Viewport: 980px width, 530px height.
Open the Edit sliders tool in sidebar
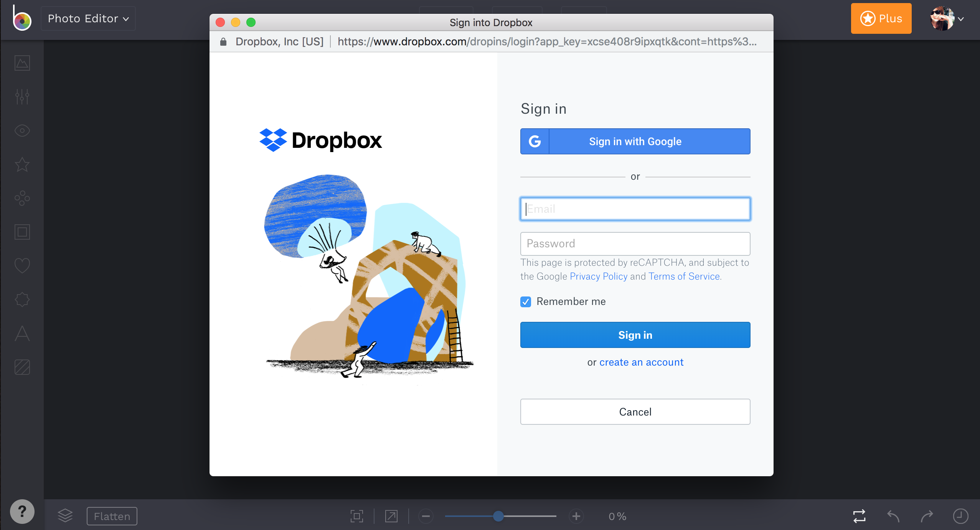tap(22, 97)
